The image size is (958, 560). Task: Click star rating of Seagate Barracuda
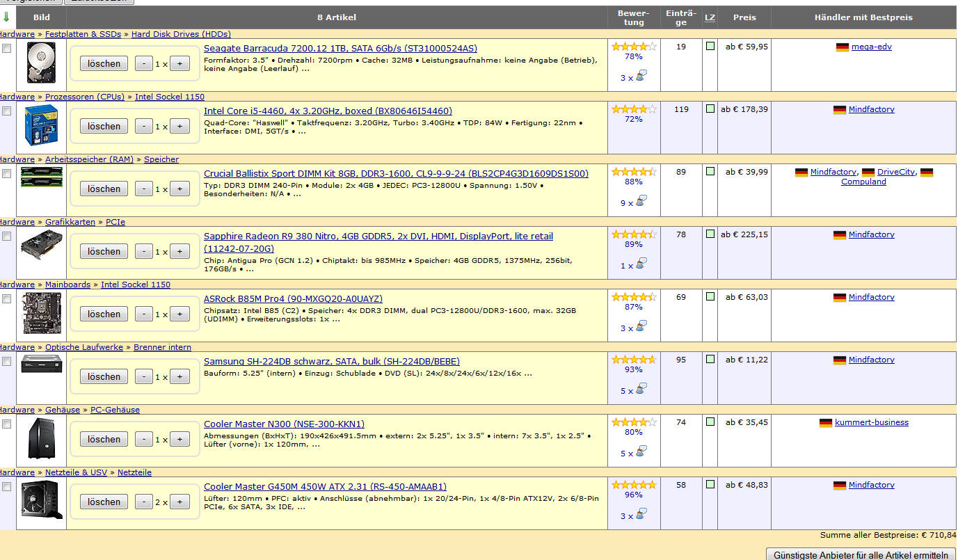[634, 47]
